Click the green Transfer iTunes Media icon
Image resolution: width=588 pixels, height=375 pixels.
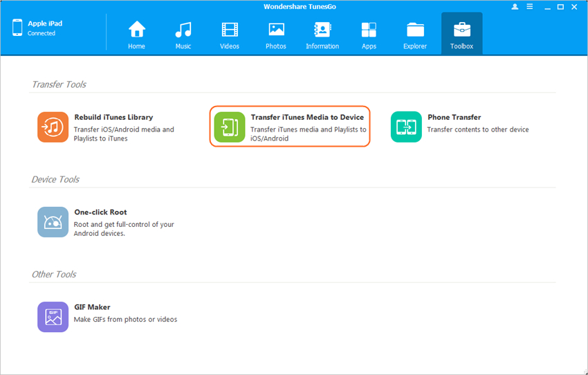click(x=229, y=127)
